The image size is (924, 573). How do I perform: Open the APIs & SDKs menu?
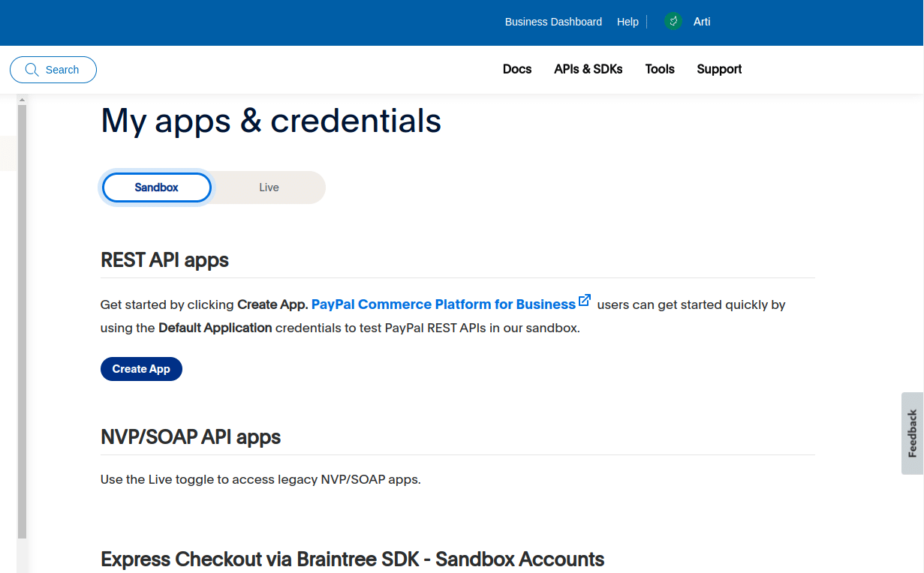click(x=588, y=69)
